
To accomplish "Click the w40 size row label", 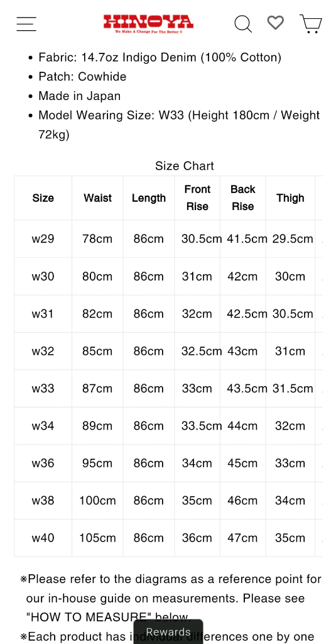I will [x=43, y=538].
